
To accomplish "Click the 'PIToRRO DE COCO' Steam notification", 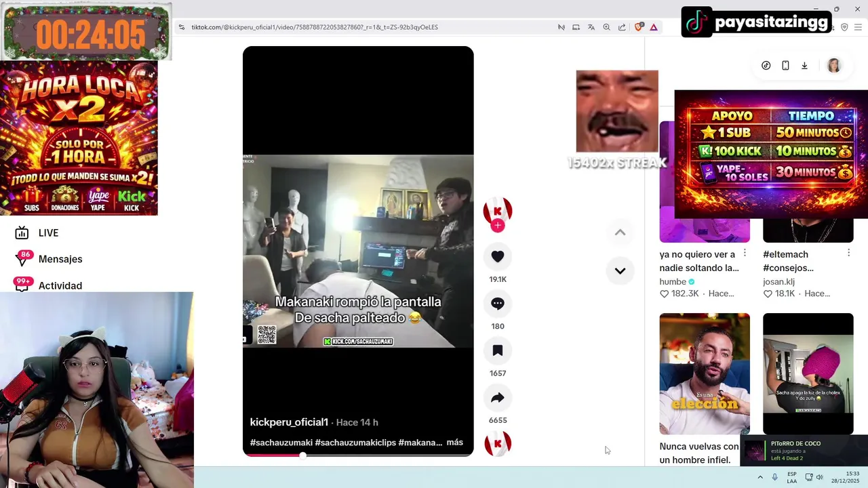I will click(x=804, y=451).
